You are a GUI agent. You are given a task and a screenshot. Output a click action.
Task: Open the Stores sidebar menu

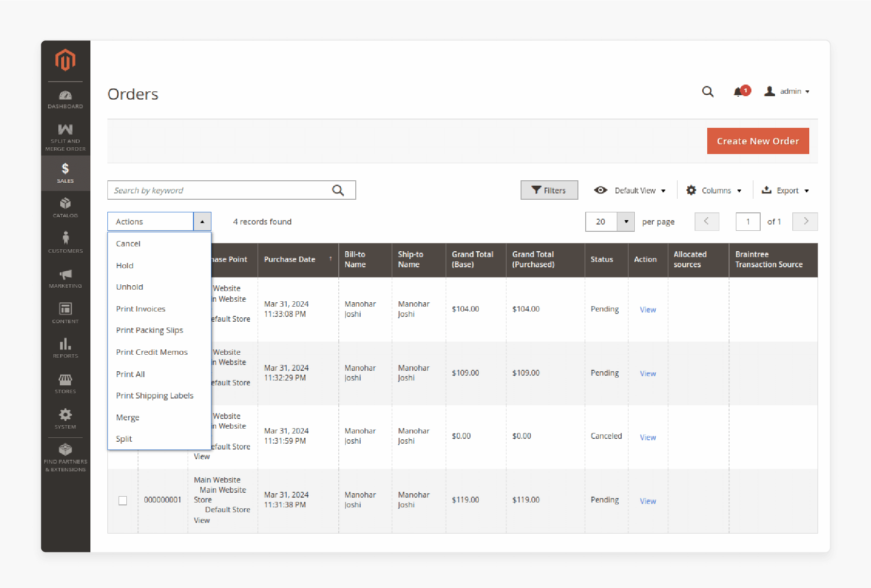click(65, 383)
